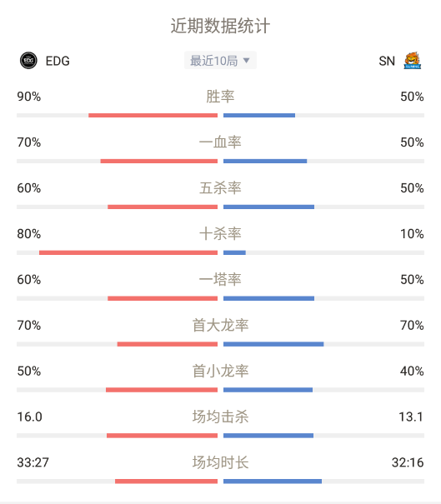Image resolution: width=441 pixels, height=504 pixels.
Task: Click the 近期数据统计 title
Action: coord(220,26)
